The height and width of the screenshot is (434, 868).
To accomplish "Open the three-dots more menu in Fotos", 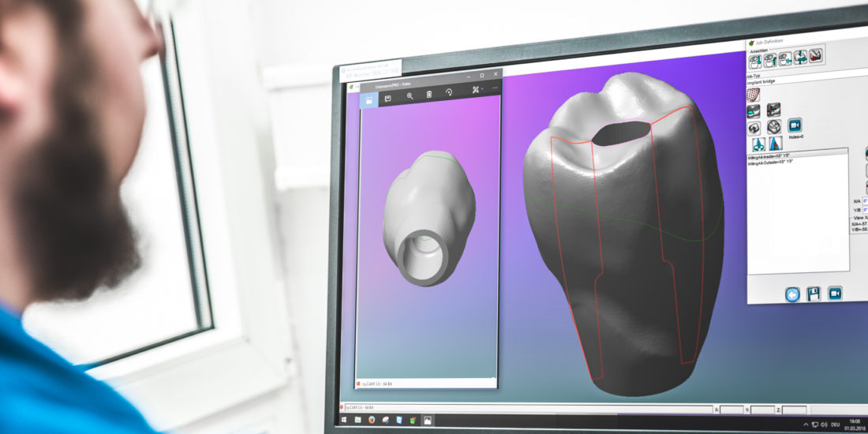I will coord(495,88).
